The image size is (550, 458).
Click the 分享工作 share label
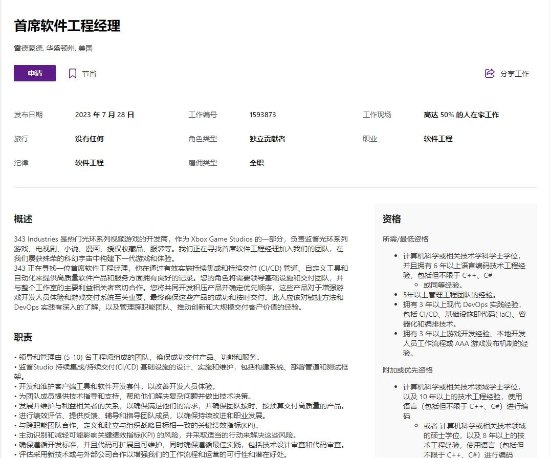(514, 74)
